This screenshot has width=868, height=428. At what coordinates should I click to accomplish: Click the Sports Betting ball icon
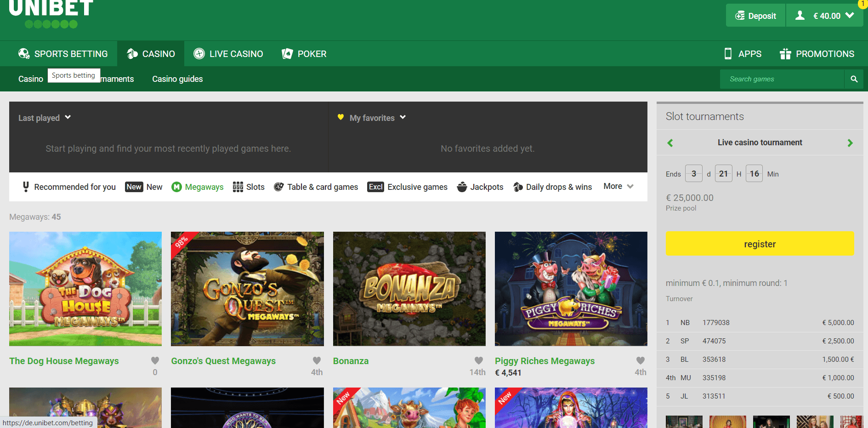[24, 54]
